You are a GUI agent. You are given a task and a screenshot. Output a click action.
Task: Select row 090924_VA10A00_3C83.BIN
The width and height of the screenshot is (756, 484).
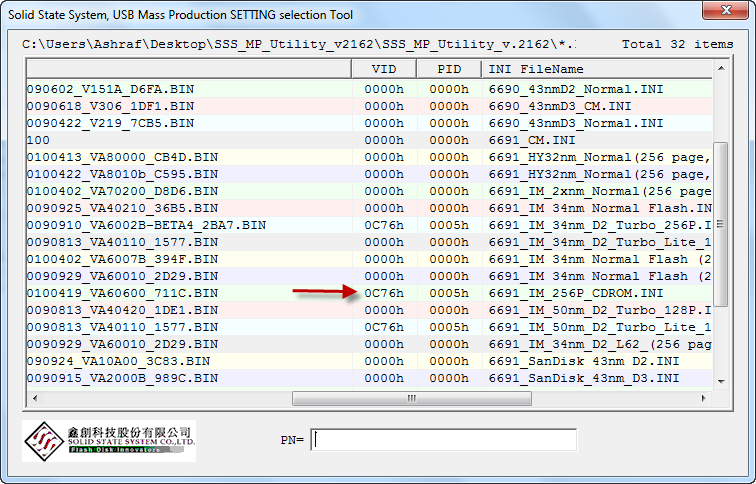(x=369, y=361)
